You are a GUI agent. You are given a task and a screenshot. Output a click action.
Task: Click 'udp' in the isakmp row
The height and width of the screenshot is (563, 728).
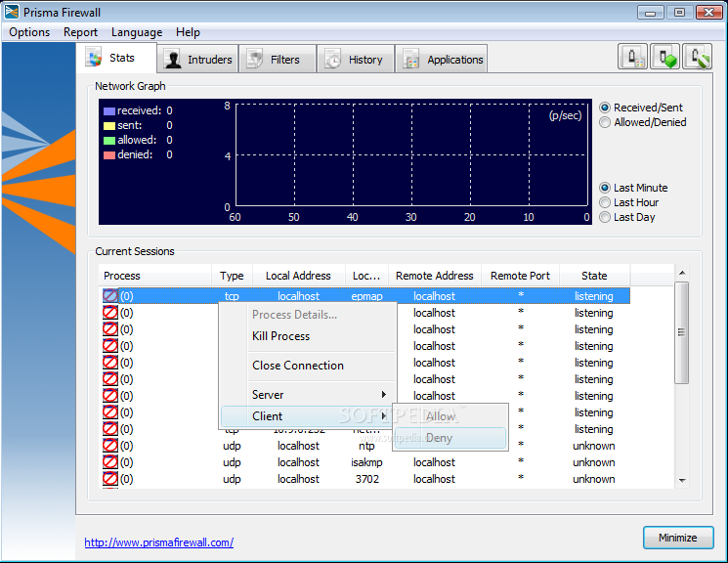tap(232, 462)
